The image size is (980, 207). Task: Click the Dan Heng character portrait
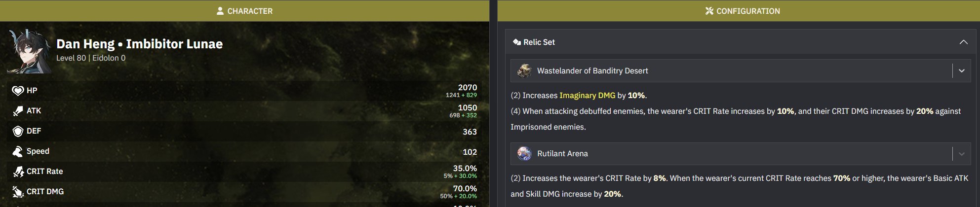(x=29, y=51)
